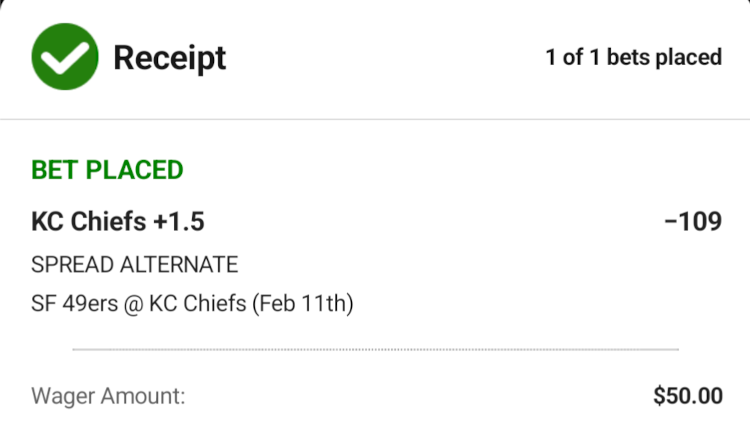750x428 pixels.
Task: Click the divider line above Wager Amount
Action: (x=375, y=350)
